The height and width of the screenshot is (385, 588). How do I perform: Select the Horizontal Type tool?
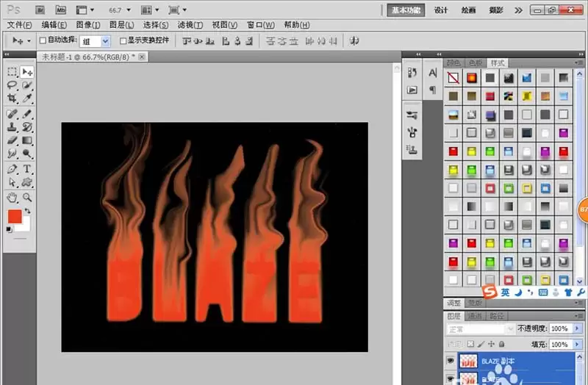coord(27,169)
